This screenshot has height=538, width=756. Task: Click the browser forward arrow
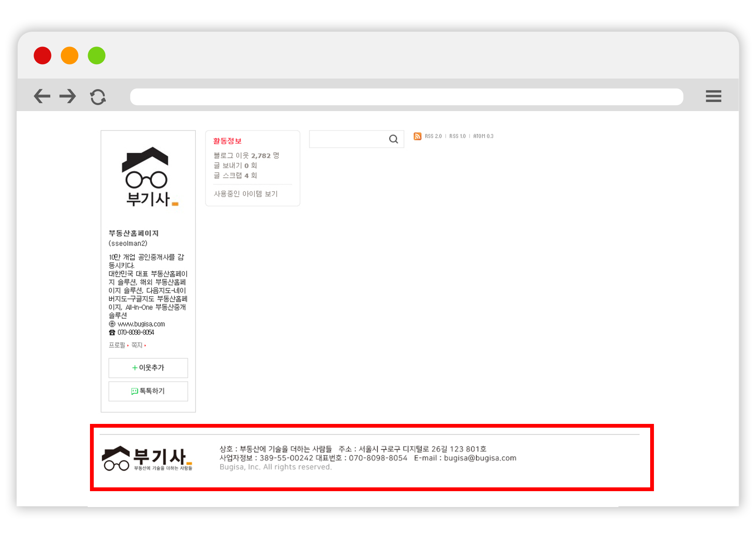pyautogui.click(x=68, y=96)
